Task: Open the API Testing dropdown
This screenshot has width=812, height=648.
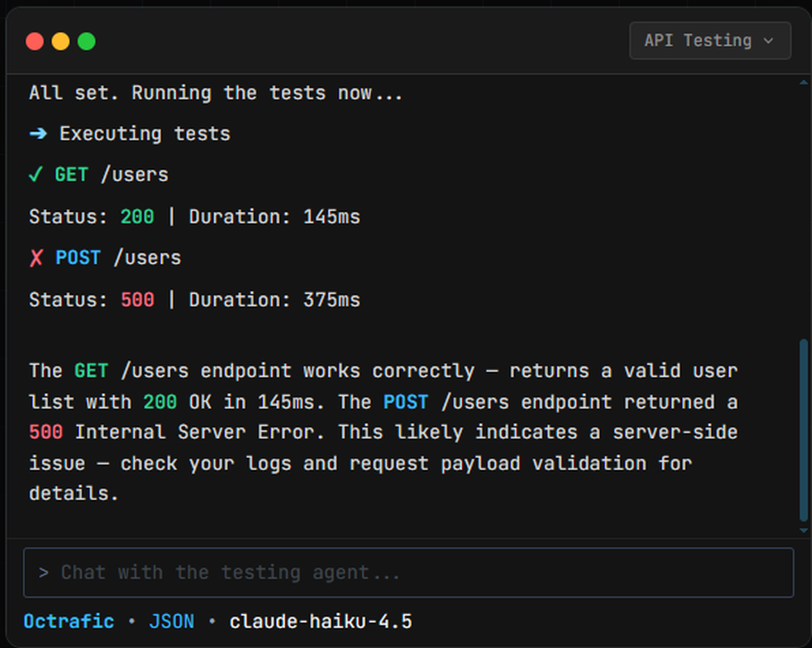Action: 710,41
